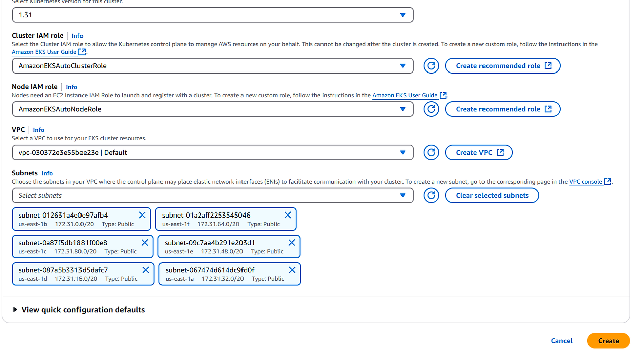Refresh the VPC list
The height and width of the screenshot is (358, 644).
click(x=431, y=153)
